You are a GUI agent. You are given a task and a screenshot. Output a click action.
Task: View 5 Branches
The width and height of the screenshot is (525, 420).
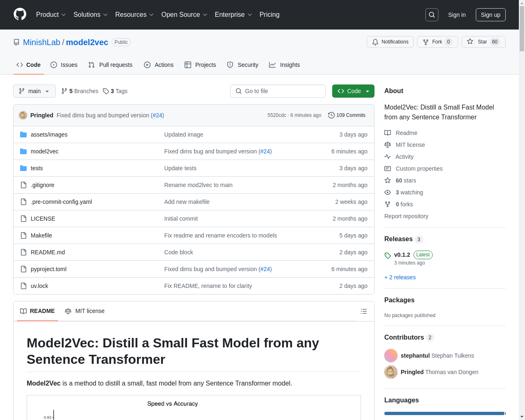80,91
